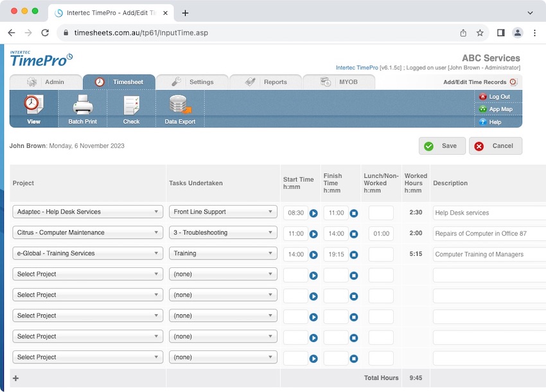Image resolution: width=546 pixels, height=392 pixels.
Task: Open the browser profile menu
Action: (x=518, y=33)
